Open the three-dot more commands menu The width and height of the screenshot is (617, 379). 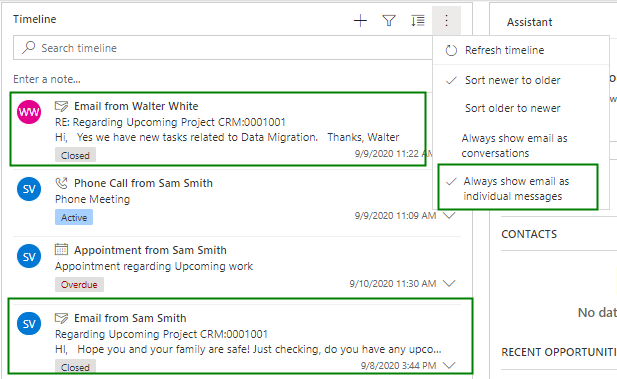(446, 20)
